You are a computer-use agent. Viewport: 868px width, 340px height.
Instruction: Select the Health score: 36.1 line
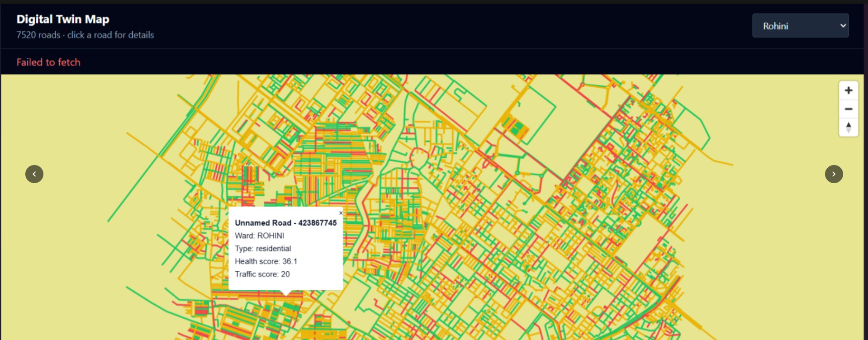coord(266,261)
